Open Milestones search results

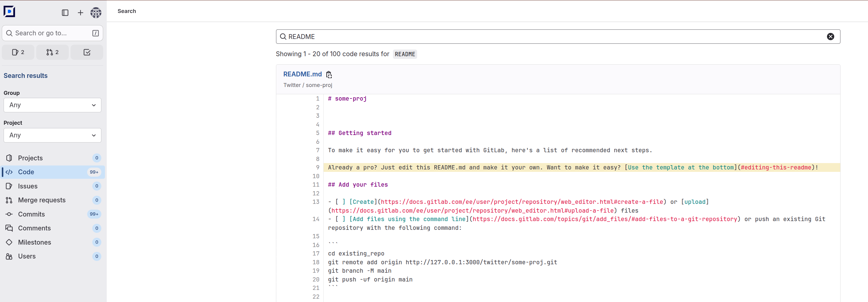pos(34,242)
